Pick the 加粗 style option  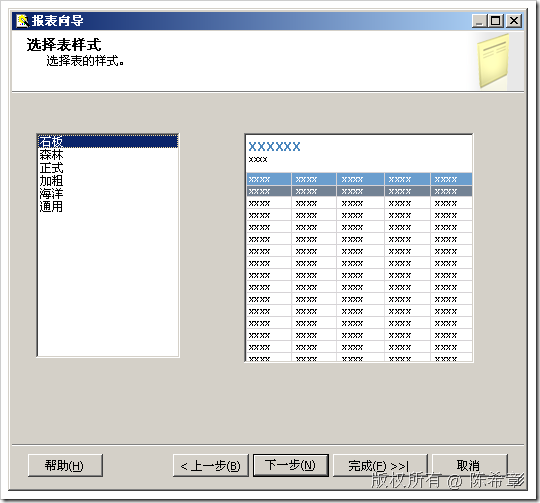click(108, 180)
